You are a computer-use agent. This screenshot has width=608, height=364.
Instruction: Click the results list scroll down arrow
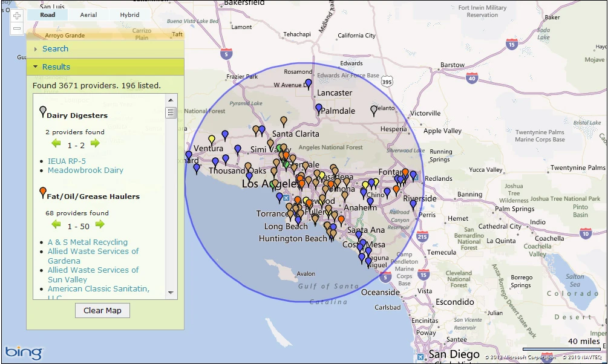[x=171, y=293]
